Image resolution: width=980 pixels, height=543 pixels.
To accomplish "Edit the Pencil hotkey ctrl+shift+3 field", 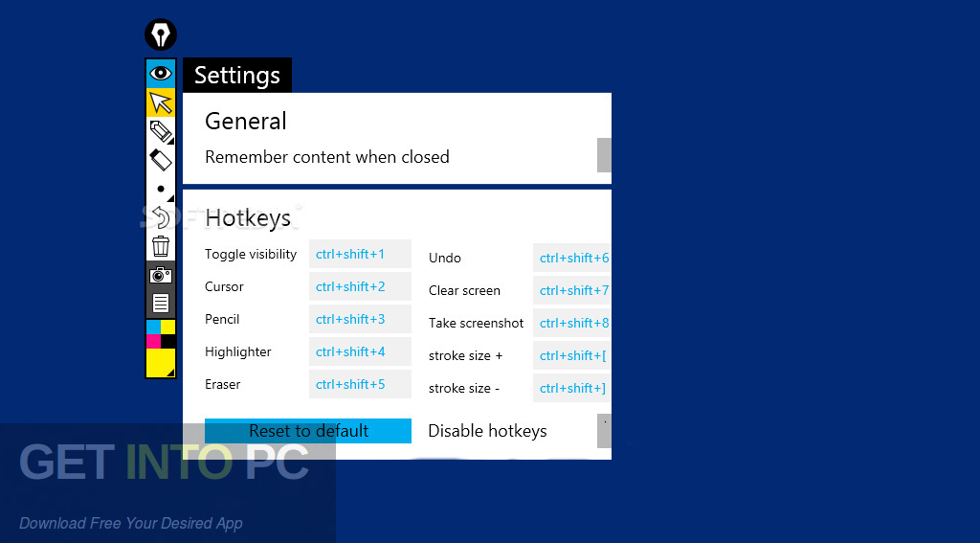I will tap(360, 319).
